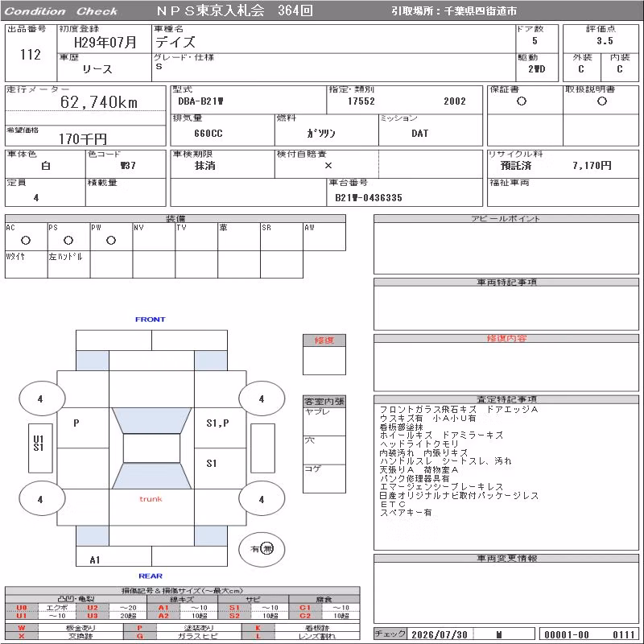Click the 査定特記事項 section header
The image size is (644, 644).
506,399
